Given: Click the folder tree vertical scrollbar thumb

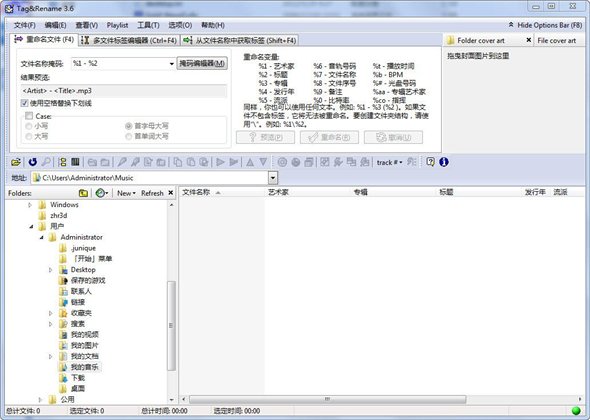Looking at the screenshot, I should [171, 326].
